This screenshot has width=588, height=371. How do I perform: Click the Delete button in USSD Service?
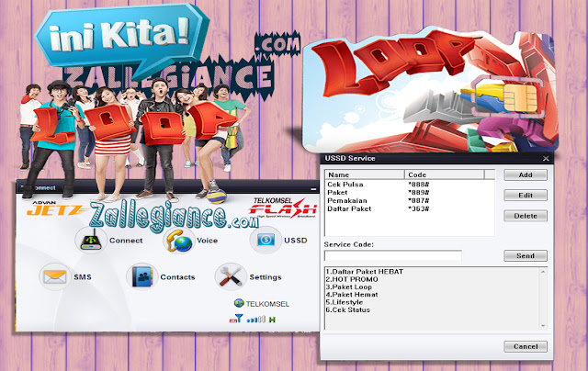click(526, 216)
